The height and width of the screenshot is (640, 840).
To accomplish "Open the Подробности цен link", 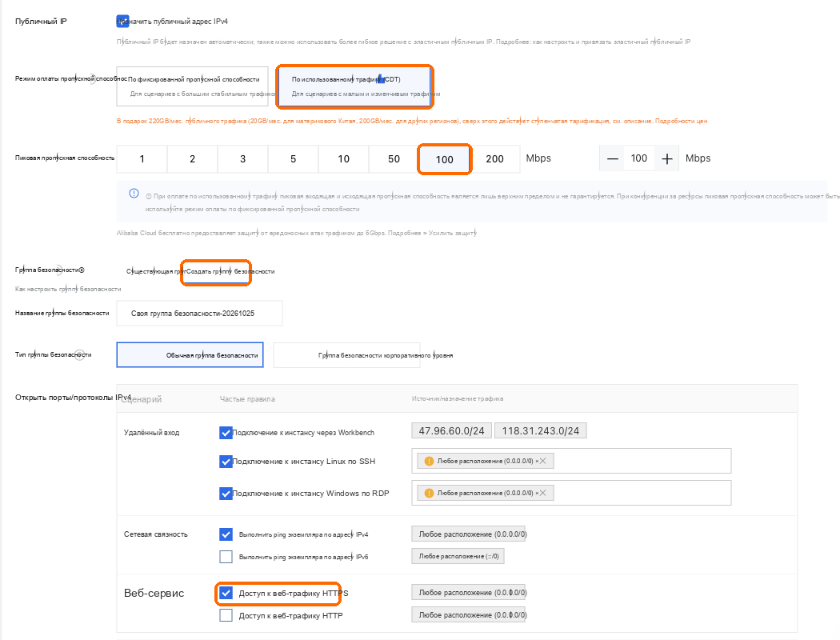I will (681, 121).
